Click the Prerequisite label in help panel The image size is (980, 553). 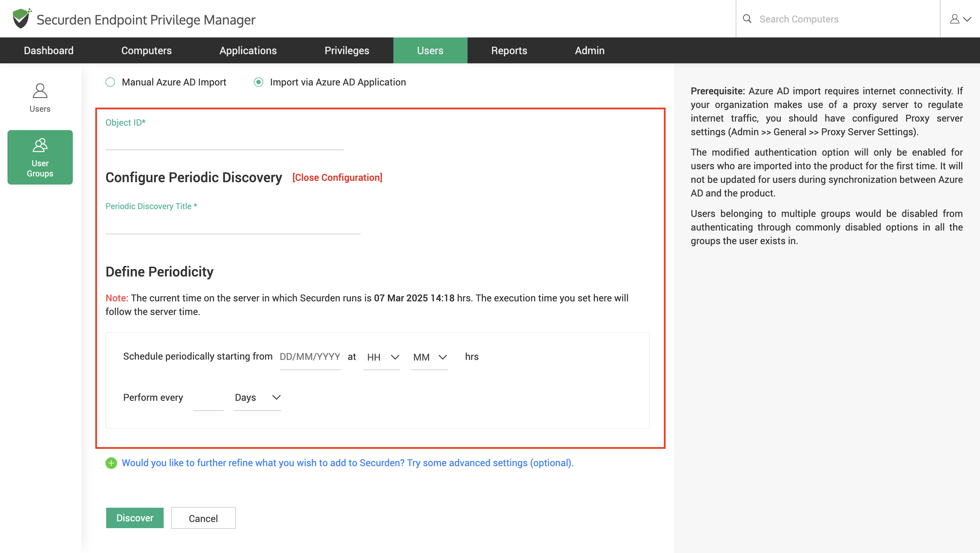(718, 91)
